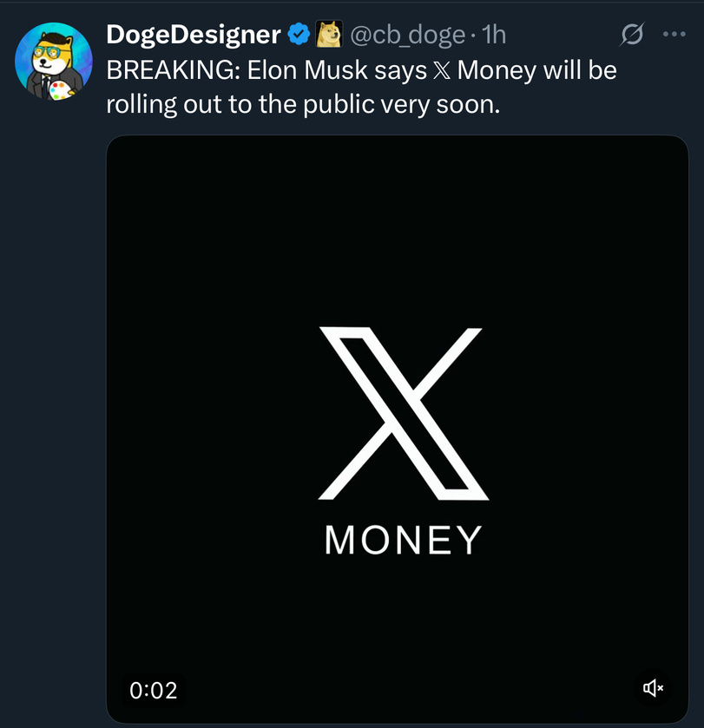Image resolution: width=704 pixels, height=728 pixels.
Task: Click the blue verified checkmark badge
Action: [299, 35]
